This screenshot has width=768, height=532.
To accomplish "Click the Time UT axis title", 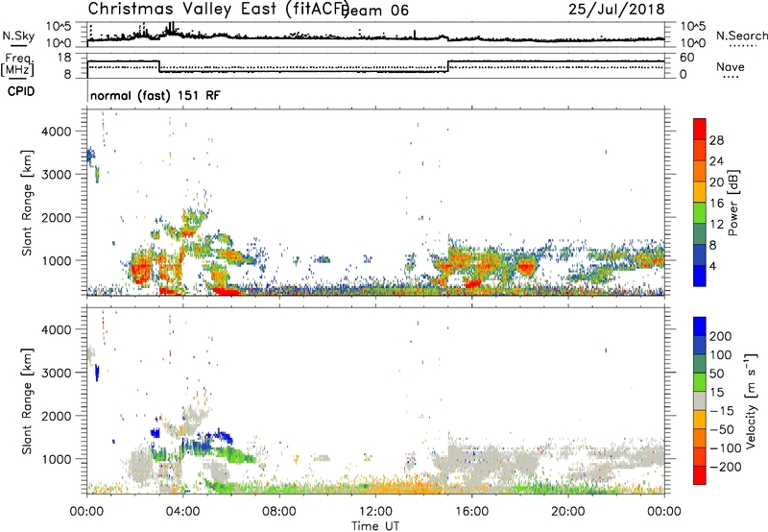I will pos(375,526).
